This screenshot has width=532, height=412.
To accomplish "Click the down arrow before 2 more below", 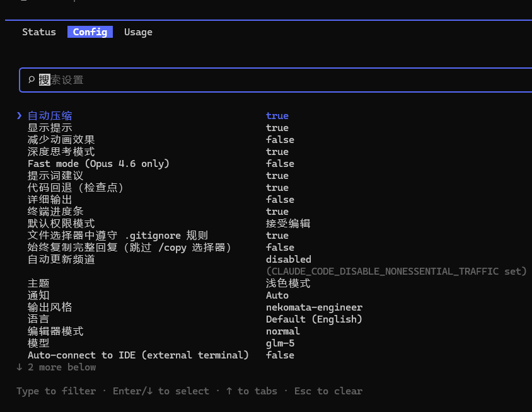I will click(20, 367).
